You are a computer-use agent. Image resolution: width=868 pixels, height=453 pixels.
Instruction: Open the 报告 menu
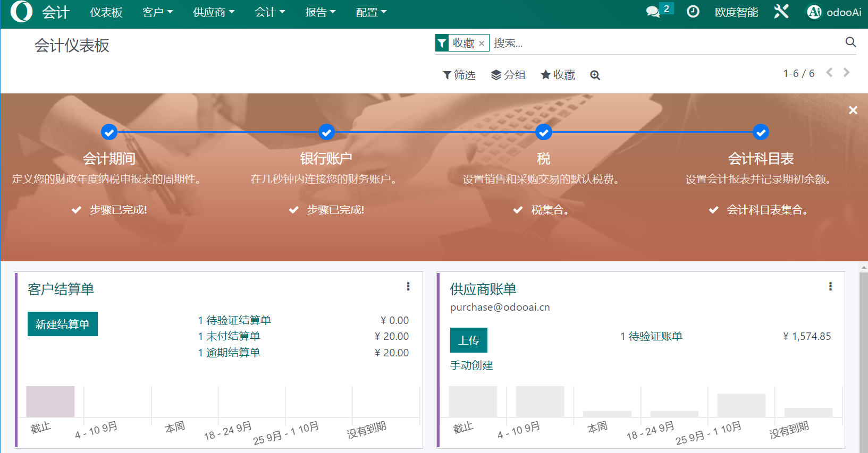[320, 12]
